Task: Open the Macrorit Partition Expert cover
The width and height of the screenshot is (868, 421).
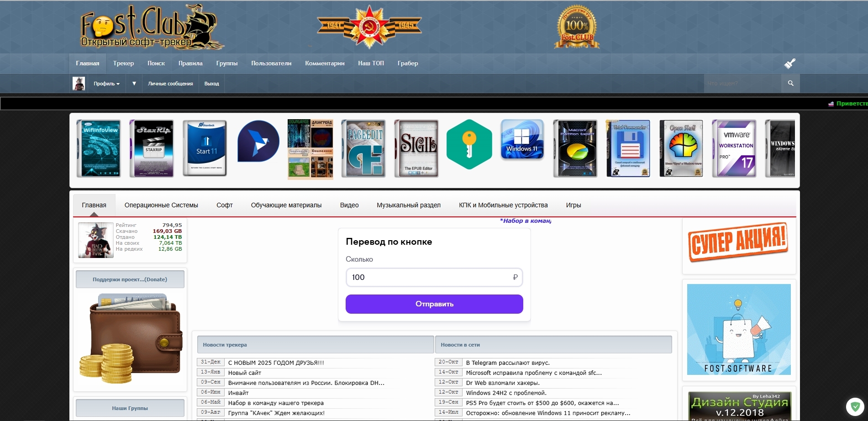Action: (x=575, y=148)
